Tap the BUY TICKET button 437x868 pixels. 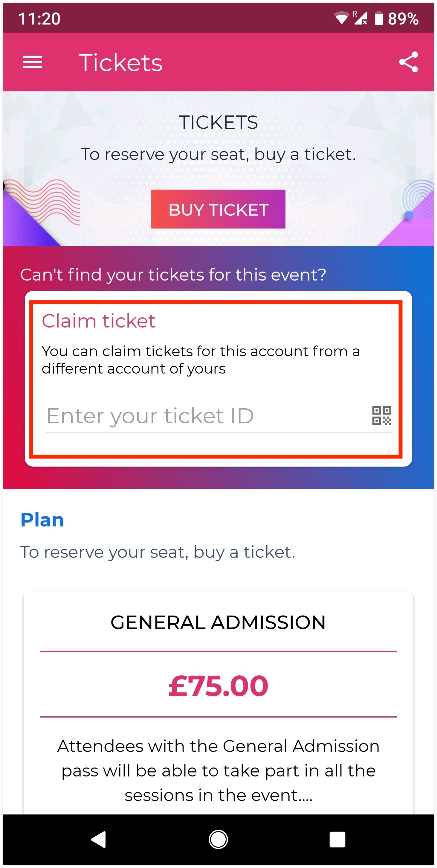(x=218, y=209)
